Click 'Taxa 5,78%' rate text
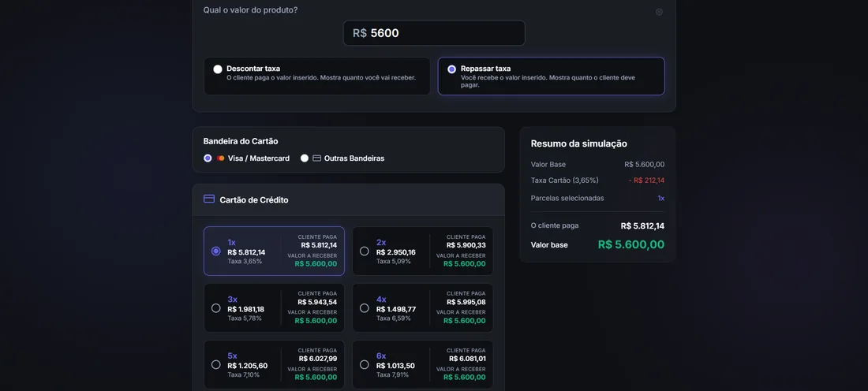 (245, 318)
